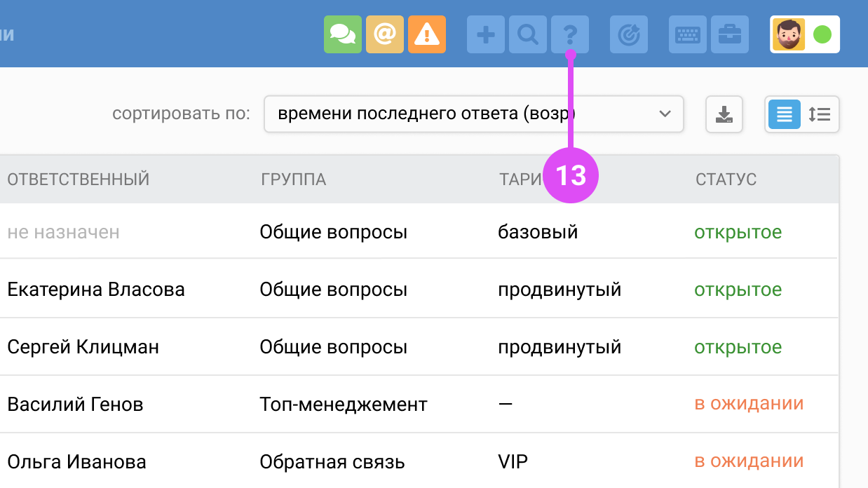
Task: Open search using the magnifier icon
Action: click(x=527, y=34)
